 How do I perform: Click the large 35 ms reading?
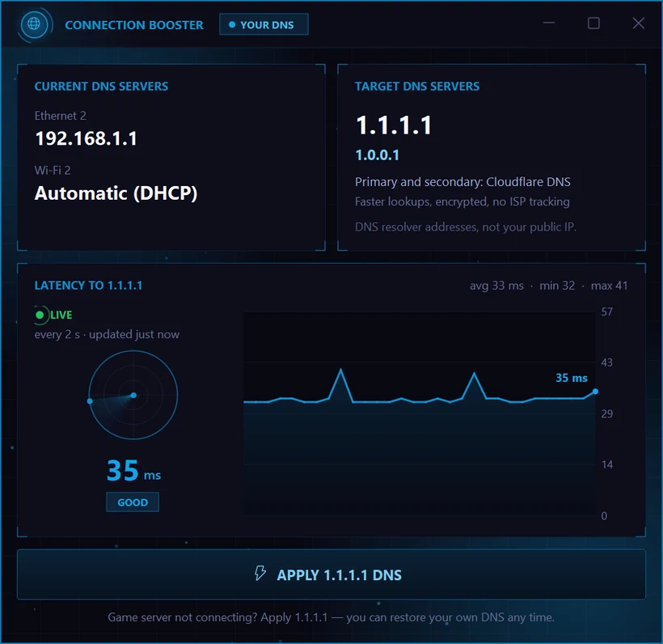pyautogui.click(x=133, y=471)
